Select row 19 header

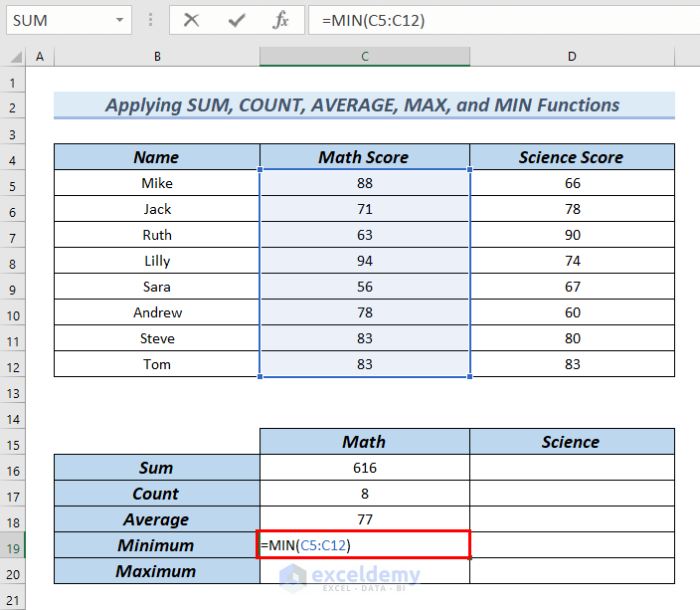pos(14,545)
